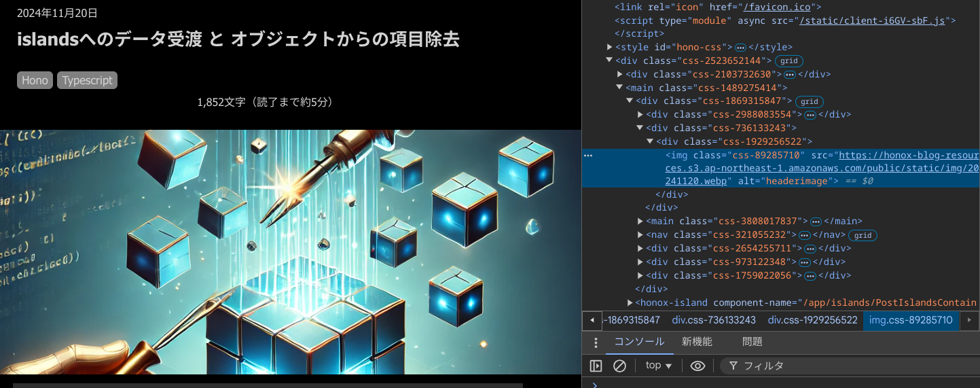
Task: Open the /static/client-i6GV-sbF.js link
Action: [x=872, y=20]
